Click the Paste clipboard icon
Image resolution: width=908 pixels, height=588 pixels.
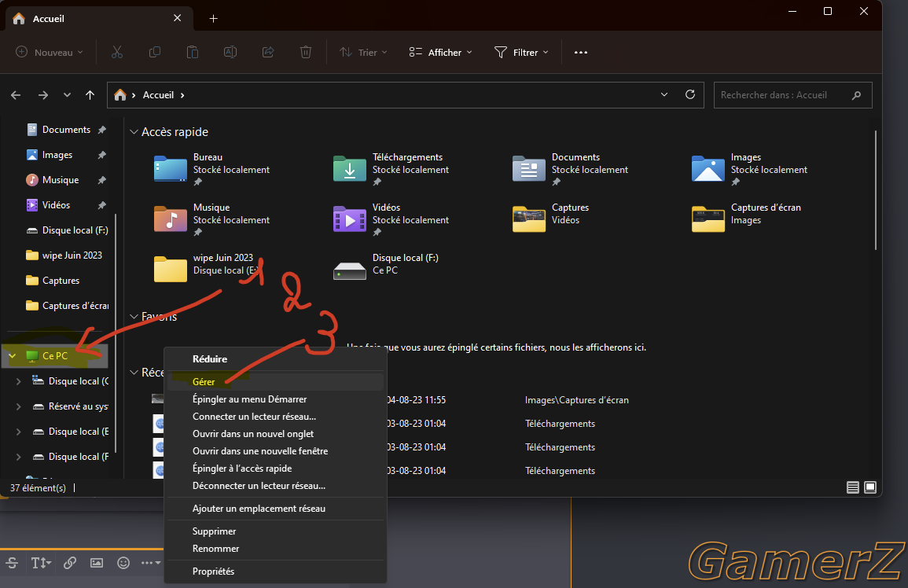pos(193,52)
